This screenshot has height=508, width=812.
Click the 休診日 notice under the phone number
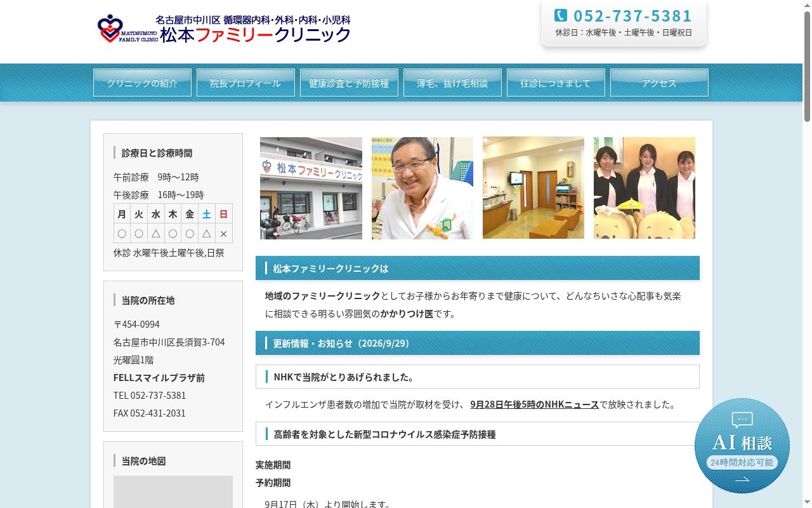click(624, 32)
